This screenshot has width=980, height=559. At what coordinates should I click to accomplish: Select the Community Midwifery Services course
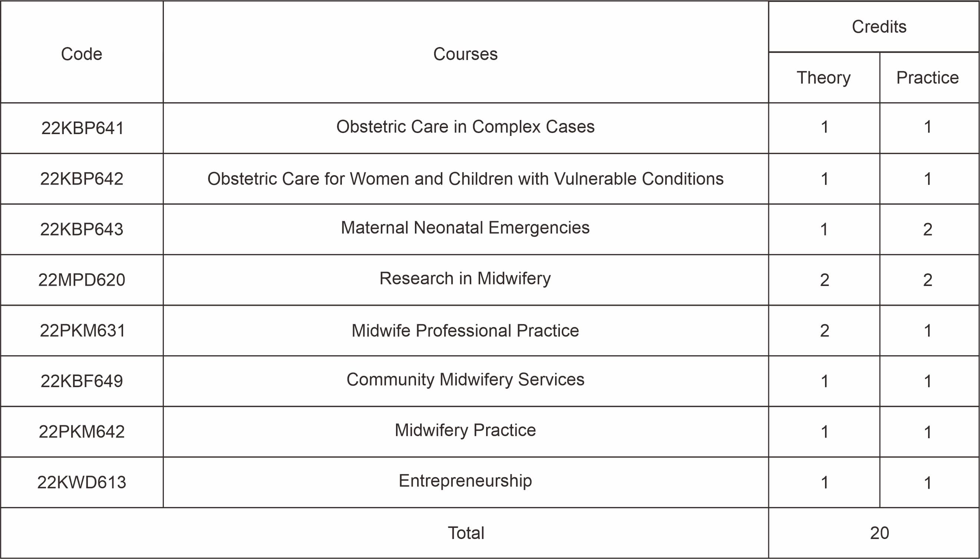coord(465,379)
